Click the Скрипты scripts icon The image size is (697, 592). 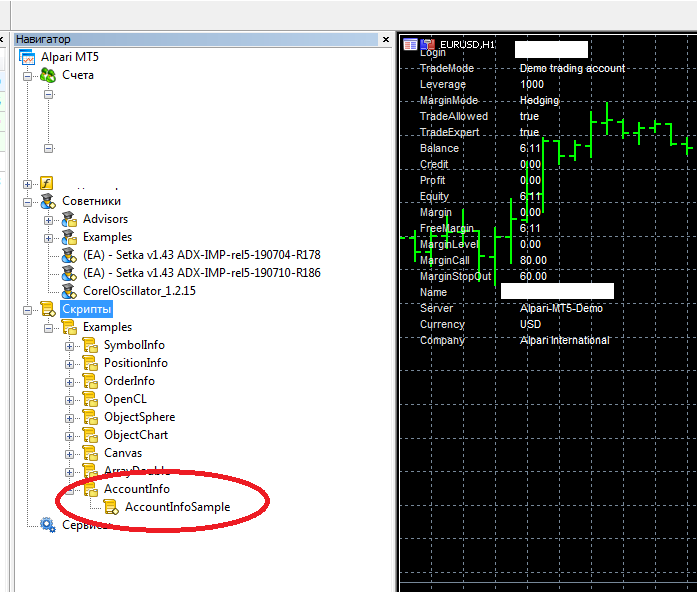point(48,309)
